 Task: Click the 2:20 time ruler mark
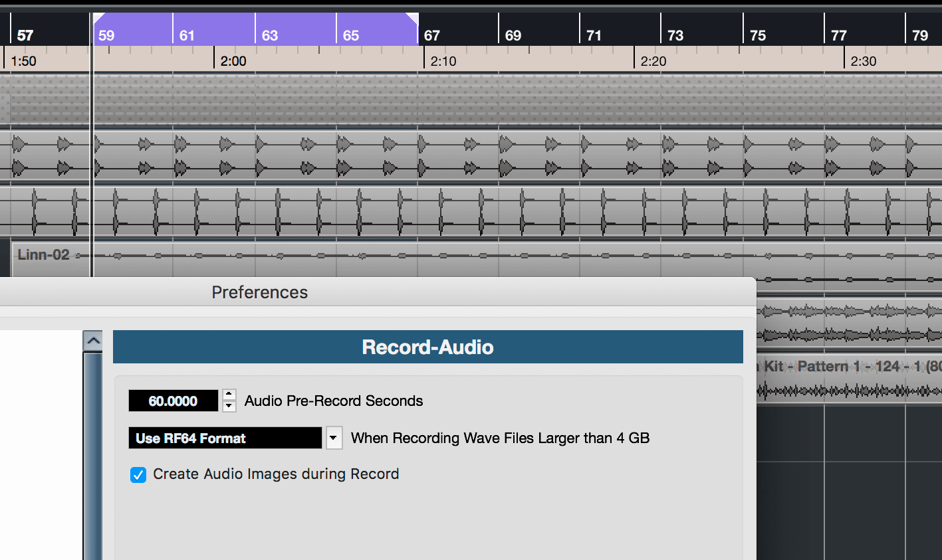point(653,61)
